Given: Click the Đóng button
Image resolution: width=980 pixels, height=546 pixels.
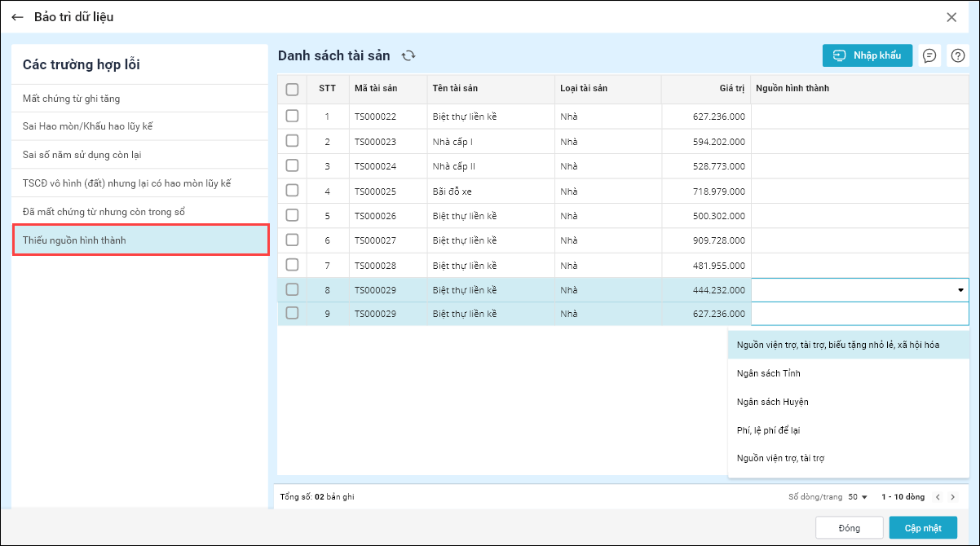Looking at the screenshot, I should coord(849,528).
